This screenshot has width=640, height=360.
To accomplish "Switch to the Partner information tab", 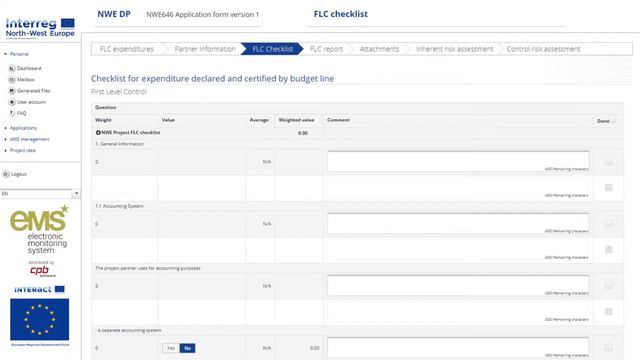I will pyautogui.click(x=205, y=49).
